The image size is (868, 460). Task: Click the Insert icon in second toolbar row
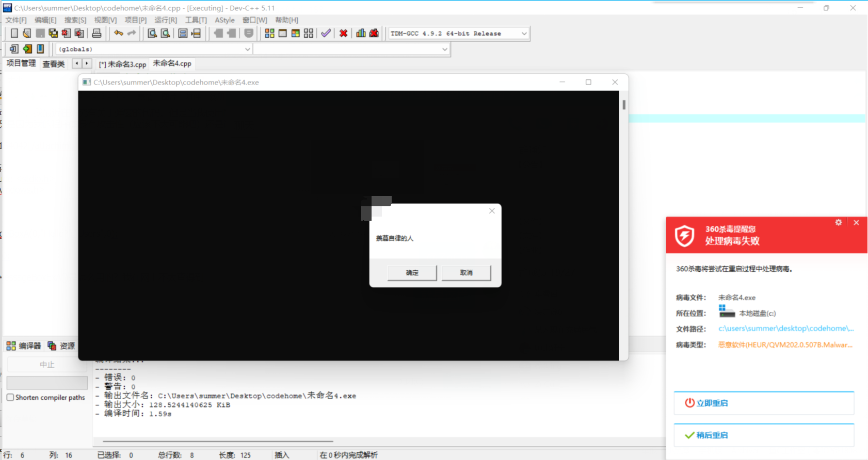14,49
